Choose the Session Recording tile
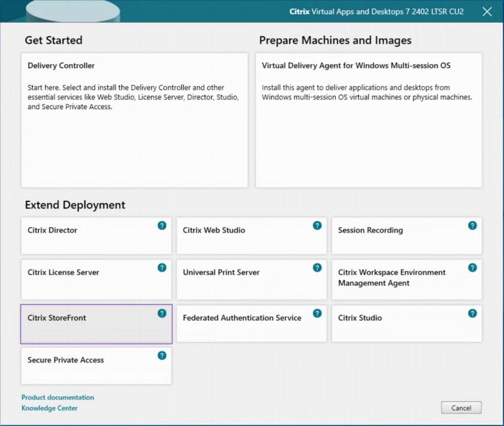Viewport: 504px width, 426px height. tap(406, 236)
